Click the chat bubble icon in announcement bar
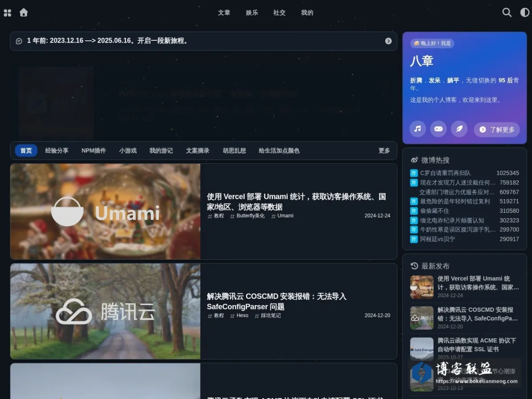 click(19, 41)
